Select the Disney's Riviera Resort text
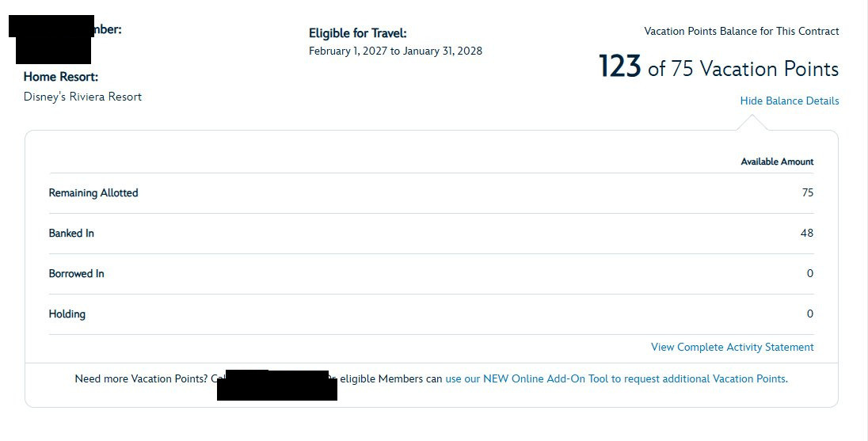Screen dimensions: 868x441 click(x=82, y=97)
